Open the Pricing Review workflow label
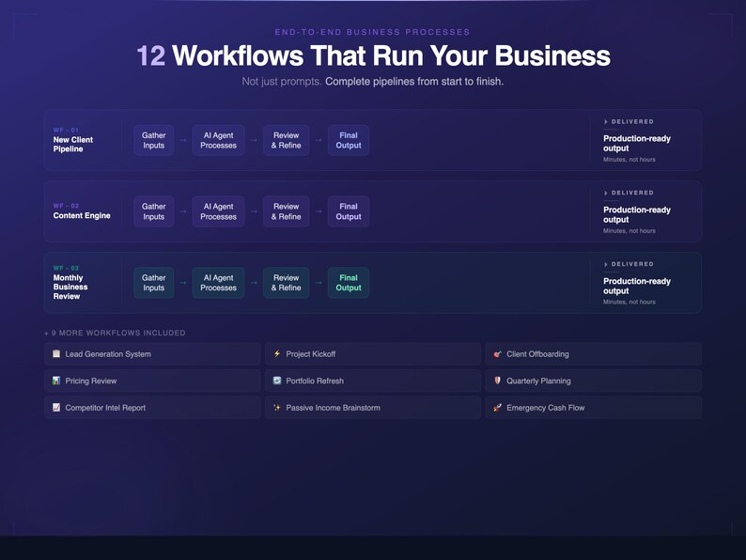 (91, 381)
